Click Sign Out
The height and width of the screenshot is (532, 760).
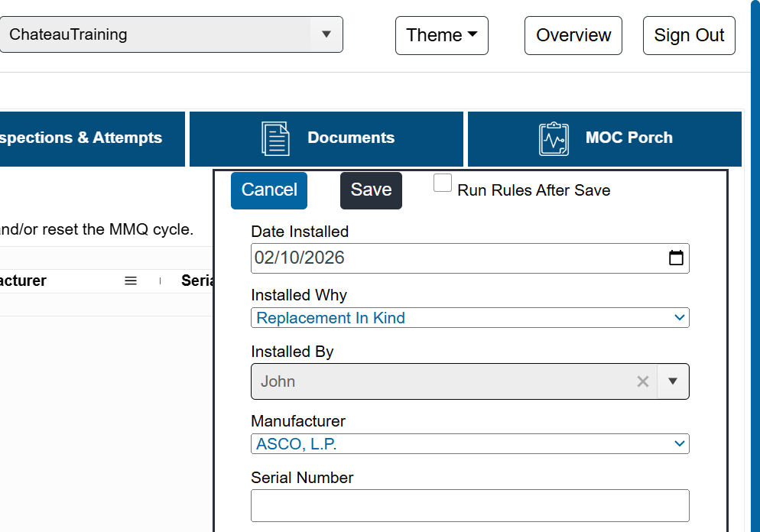(x=689, y=35)
